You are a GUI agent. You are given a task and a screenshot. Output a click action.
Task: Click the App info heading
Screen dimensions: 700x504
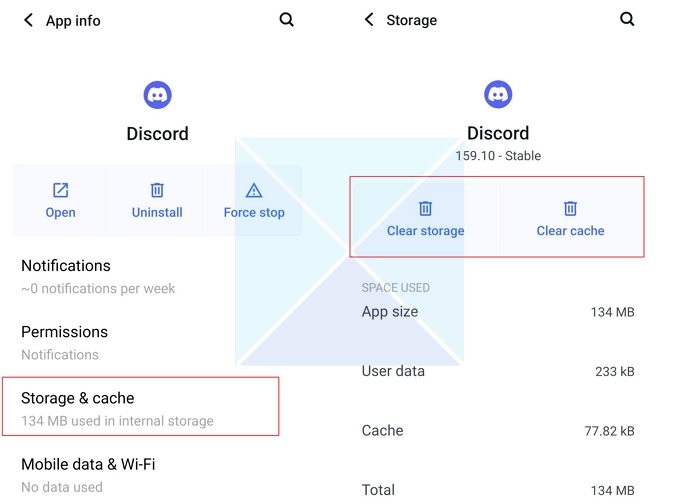(x=73, y=21)
